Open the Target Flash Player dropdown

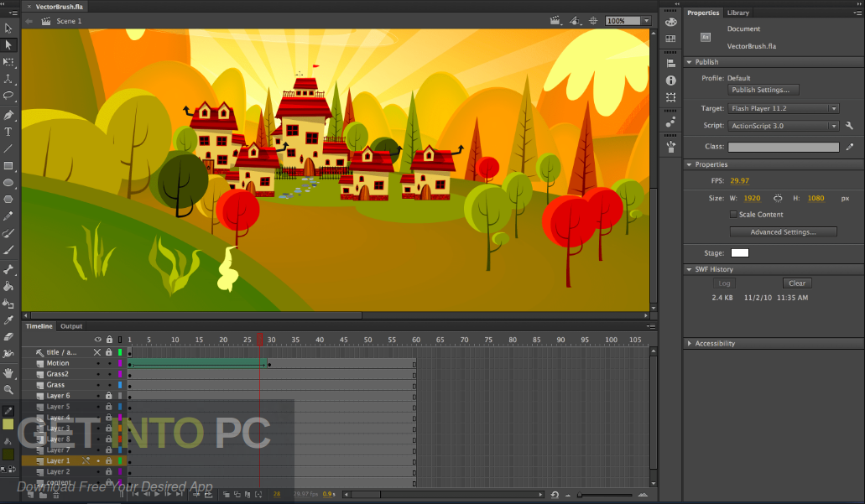(784, 109)
